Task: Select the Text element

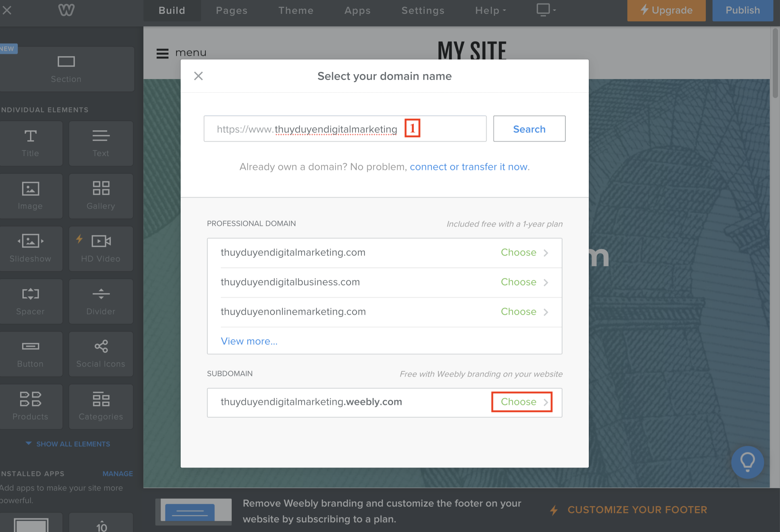Action: pyautogui.click(x=101, y=143)
